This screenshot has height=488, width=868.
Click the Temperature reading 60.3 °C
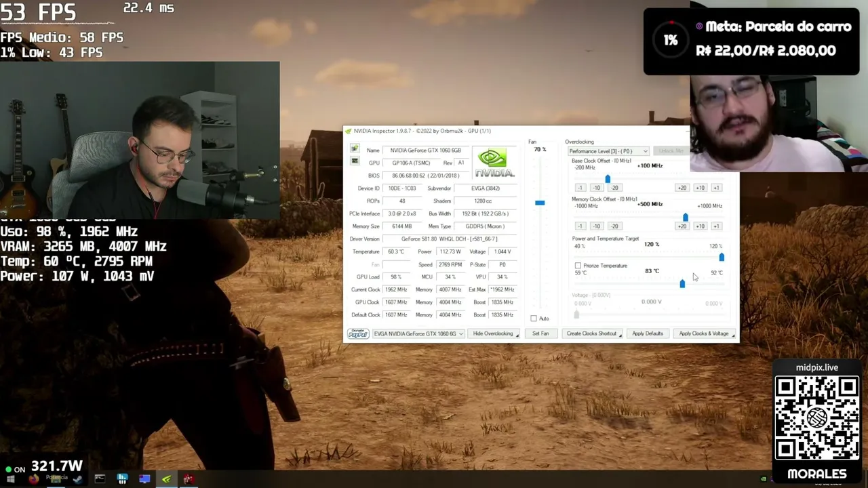[x=395, y=251]
